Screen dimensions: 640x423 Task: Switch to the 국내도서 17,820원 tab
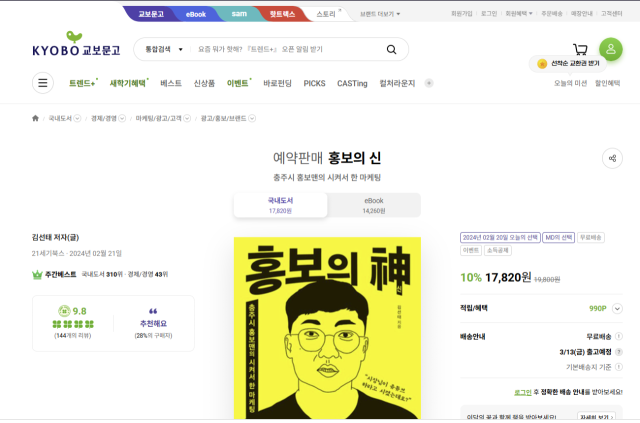280,205
